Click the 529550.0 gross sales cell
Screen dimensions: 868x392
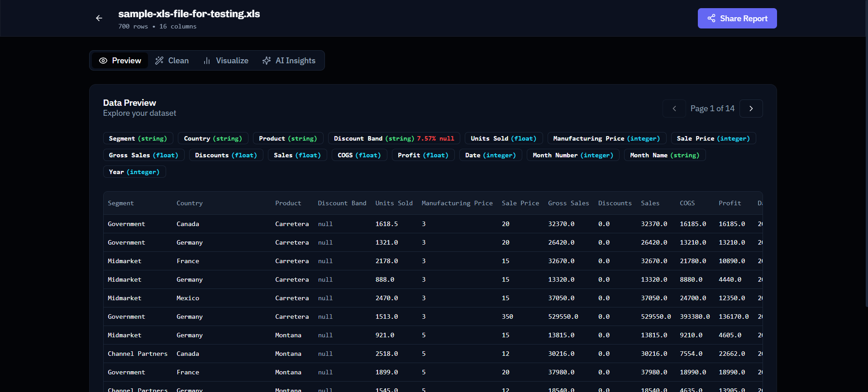point(563,316)
